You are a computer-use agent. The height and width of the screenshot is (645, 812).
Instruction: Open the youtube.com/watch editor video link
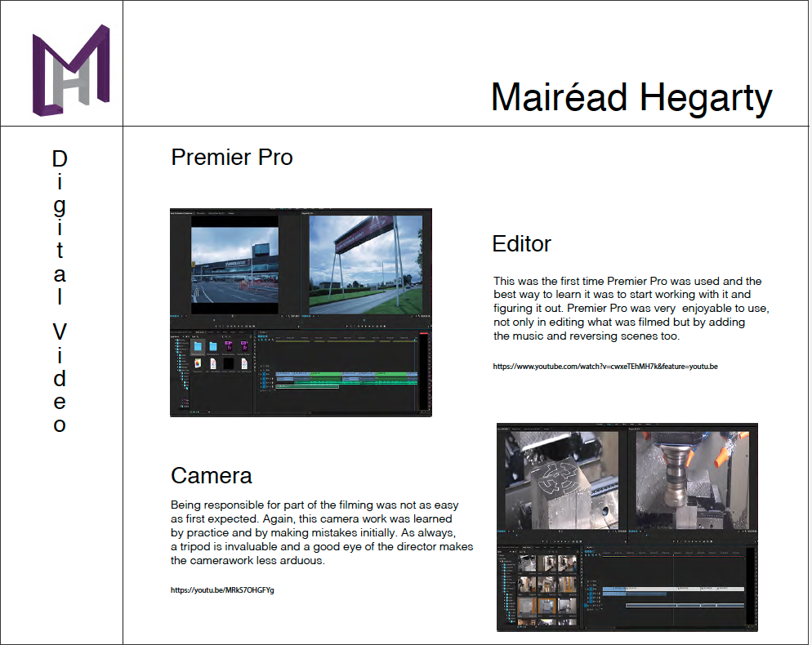pos(605,367)
